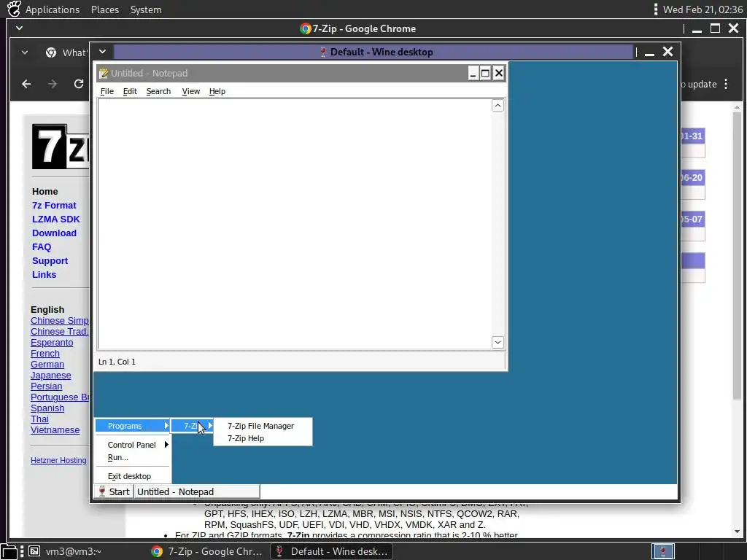Open the Hetzner Hosting link

click(x=58, y=460)
